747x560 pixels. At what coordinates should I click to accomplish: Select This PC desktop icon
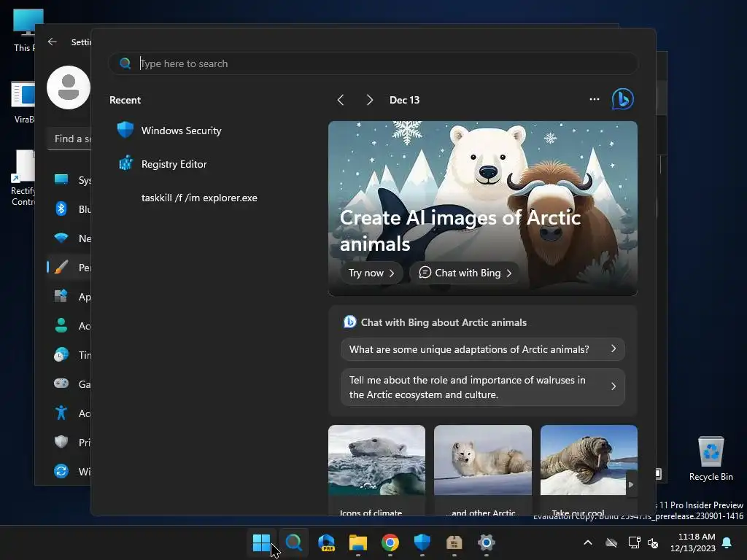[x=24, y=30]
